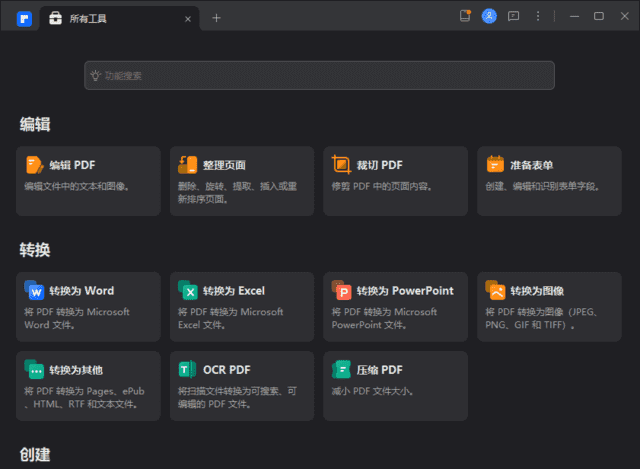Open the notification icon in title bar

click(465, 16)
